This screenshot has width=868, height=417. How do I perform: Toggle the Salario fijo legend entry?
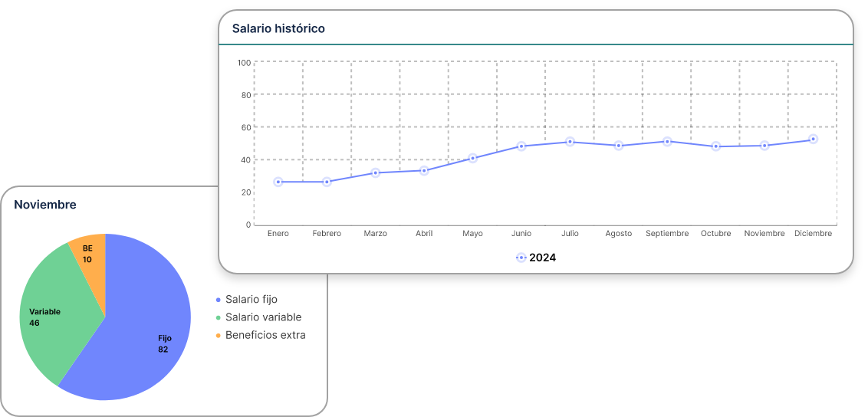click(x=251, y=300)
